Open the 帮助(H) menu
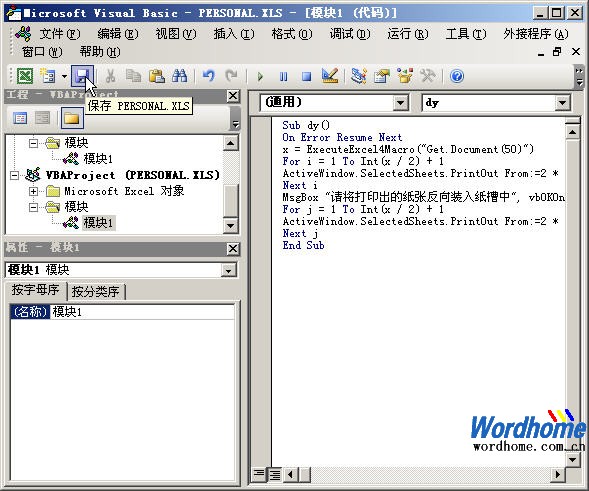Screen dimensions: 589x491 100,52
